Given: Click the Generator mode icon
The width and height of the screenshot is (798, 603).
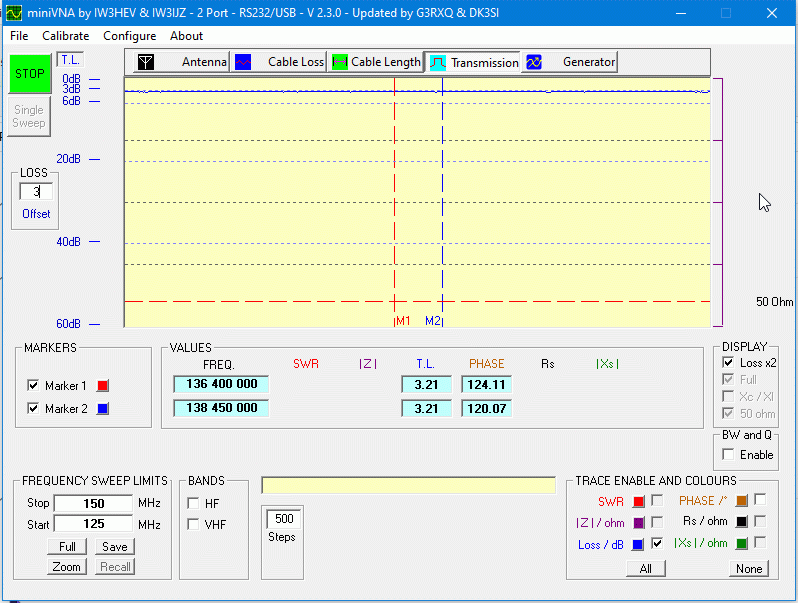Looking at the screenshot, I should click(534, 62).
